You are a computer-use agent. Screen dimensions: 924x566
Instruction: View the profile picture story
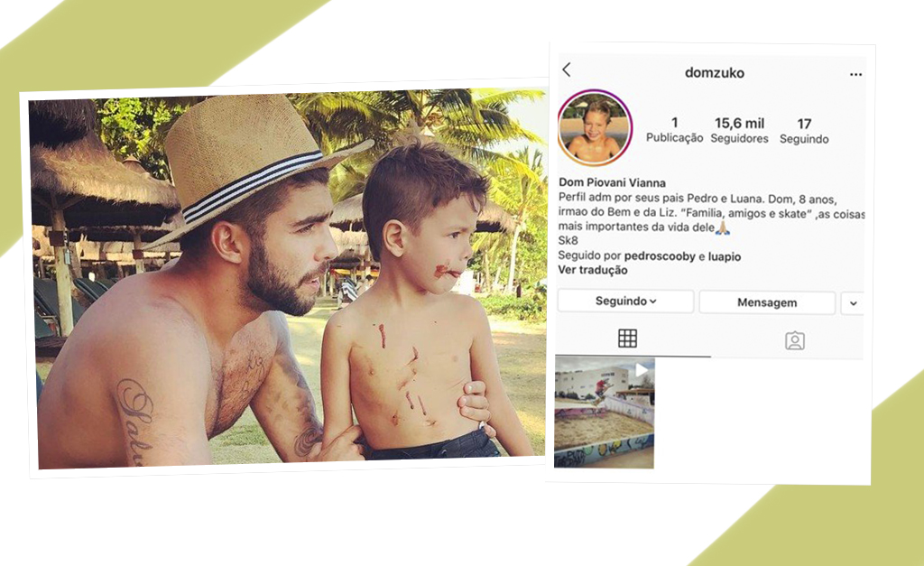pos(595,127)
